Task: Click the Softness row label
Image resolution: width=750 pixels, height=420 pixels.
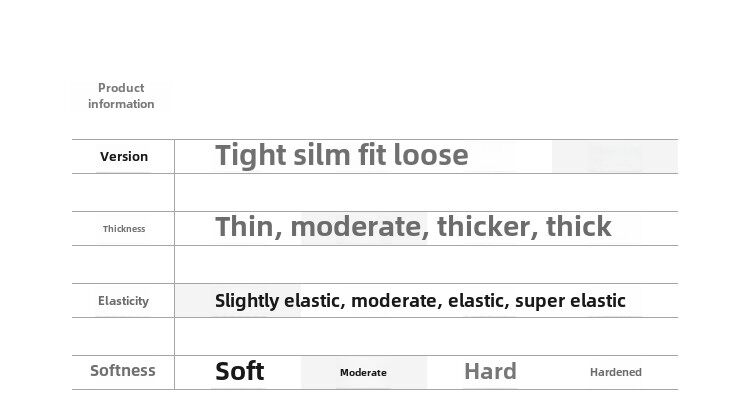Action: pyautogui.click(x=123, y=371)
